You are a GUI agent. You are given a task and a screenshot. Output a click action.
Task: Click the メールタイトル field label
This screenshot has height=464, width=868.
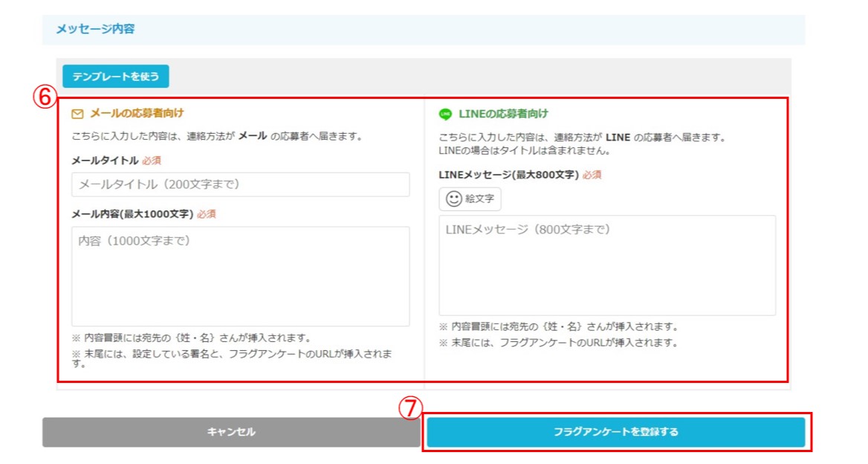tap(105, 160)
